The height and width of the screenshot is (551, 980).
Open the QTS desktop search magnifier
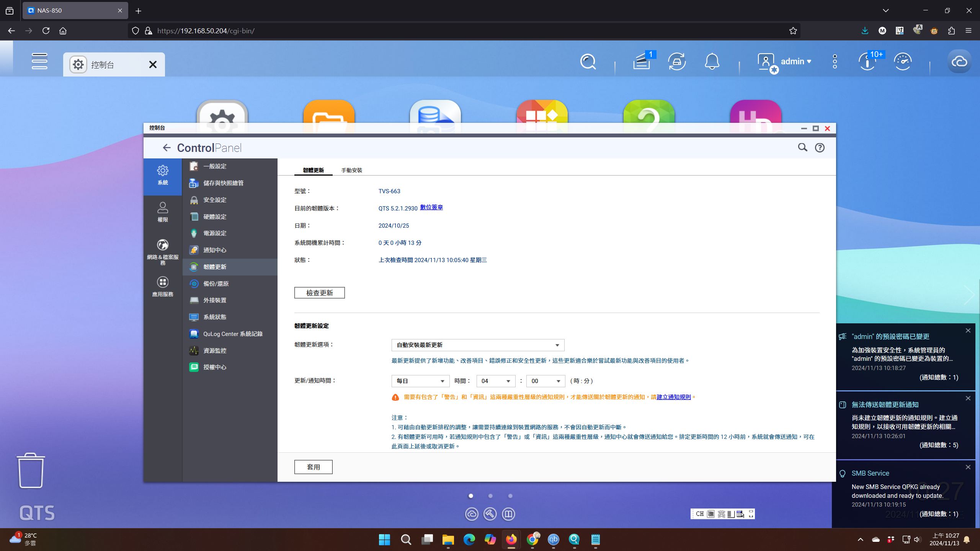pyautogui.click(x=588, y=62)
